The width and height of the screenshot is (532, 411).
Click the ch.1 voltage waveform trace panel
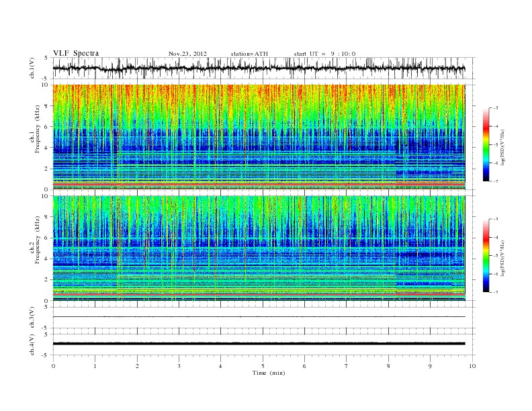point(264,68)
